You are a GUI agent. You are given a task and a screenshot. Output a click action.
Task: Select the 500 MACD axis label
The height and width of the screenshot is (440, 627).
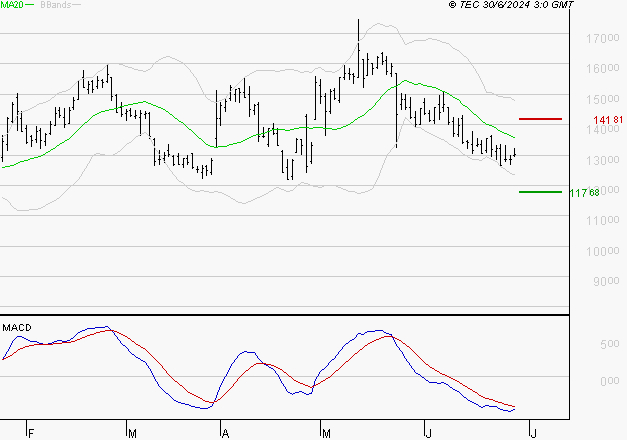click(x=610, y=344)
